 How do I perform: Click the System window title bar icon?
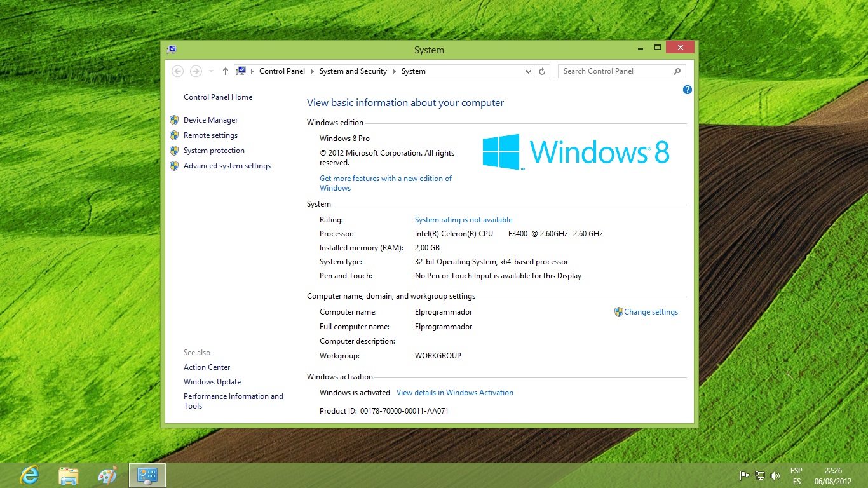[x=172, y=50]
